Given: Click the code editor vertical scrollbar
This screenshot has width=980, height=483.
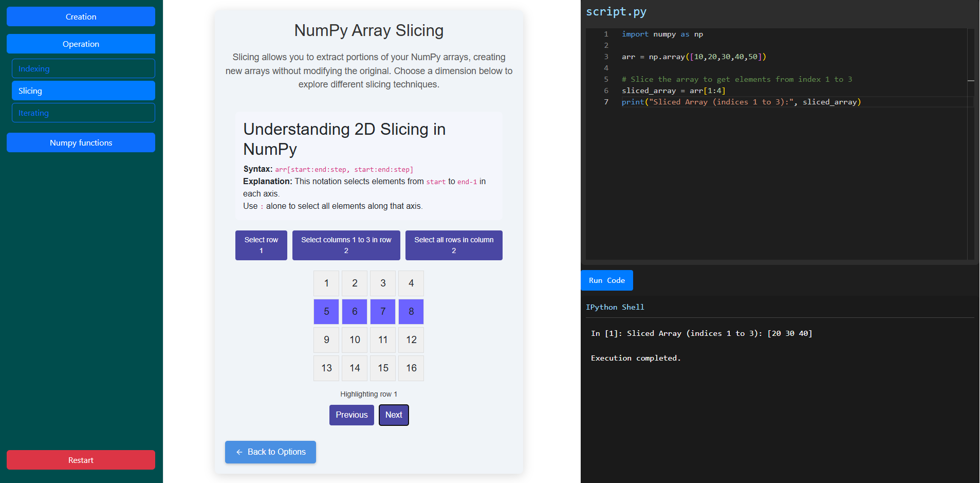Looking at the screenshot, I should 971,144.
